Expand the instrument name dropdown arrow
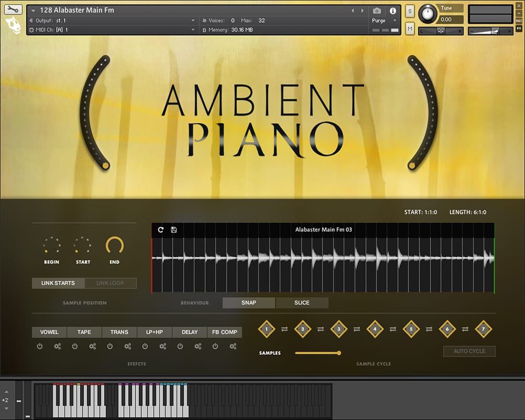The height and width of the screenshot is (420, 525). point(34,10)
